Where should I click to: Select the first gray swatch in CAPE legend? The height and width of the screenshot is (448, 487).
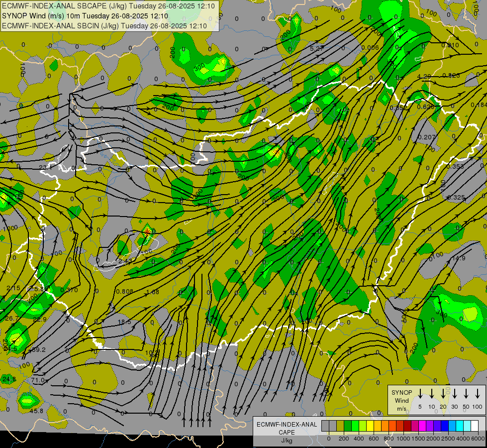pos(325,426)
